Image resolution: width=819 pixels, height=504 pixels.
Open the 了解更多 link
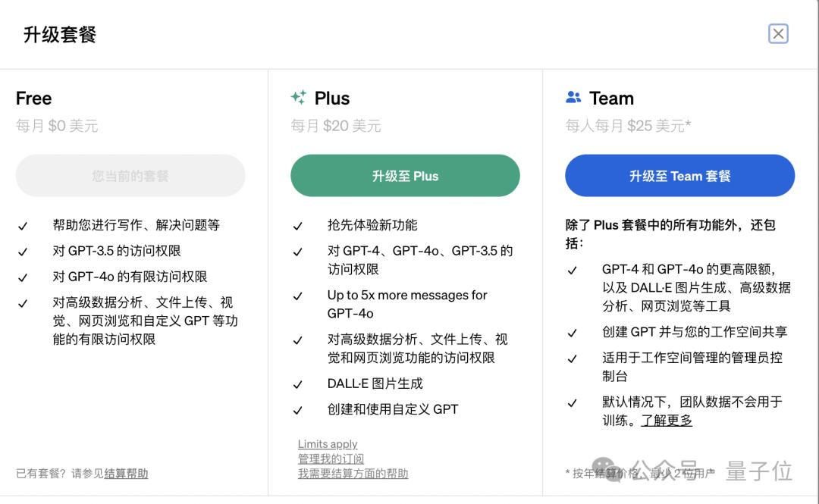(667, 420)
